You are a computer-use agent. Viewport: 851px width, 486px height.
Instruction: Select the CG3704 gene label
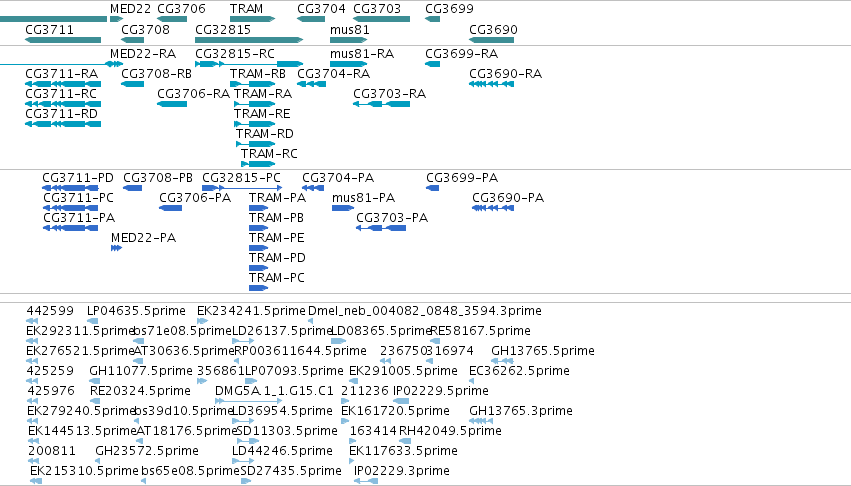(x=321, y=9)
